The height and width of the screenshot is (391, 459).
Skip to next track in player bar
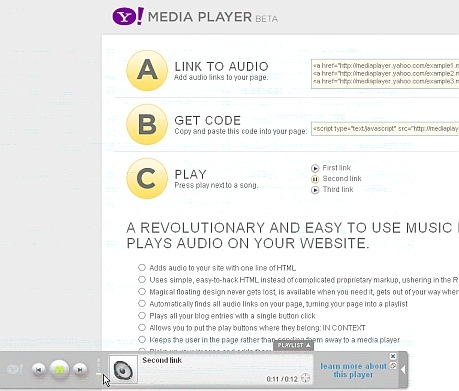click(80, 370)
